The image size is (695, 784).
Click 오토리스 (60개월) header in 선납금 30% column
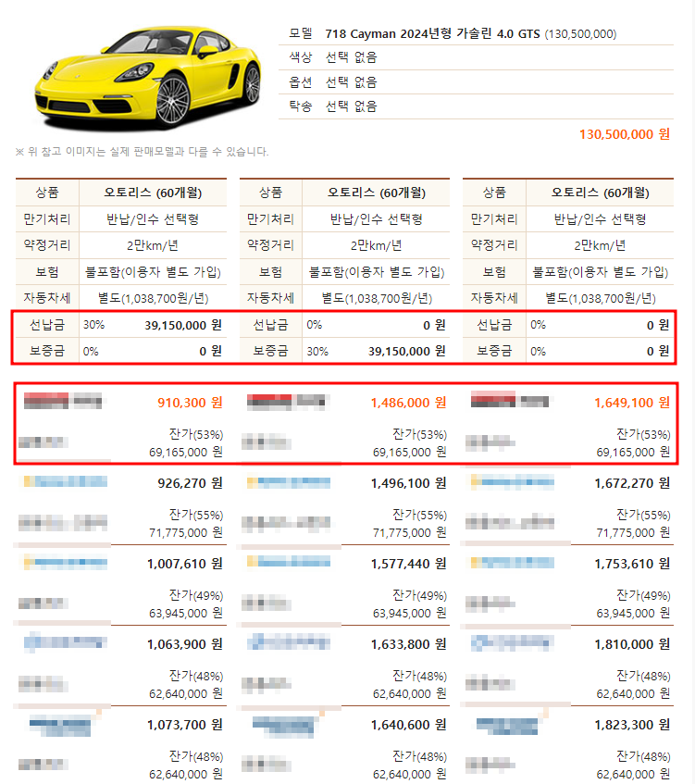pos(153,193)
